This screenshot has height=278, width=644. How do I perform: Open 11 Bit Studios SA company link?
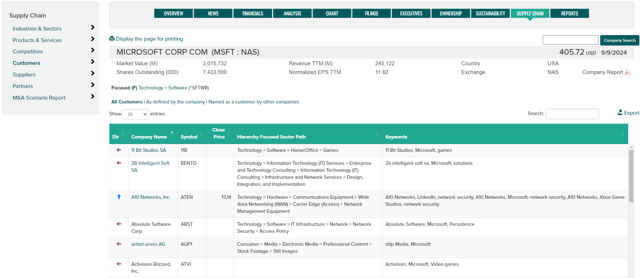coord(149,150)
